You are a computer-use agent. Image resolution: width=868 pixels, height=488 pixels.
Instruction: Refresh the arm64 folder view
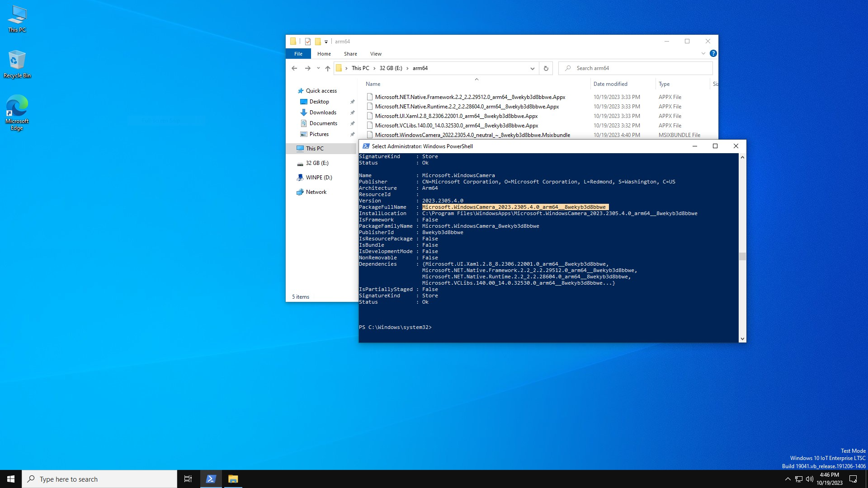pyautogui.click(x=546, y=68)
